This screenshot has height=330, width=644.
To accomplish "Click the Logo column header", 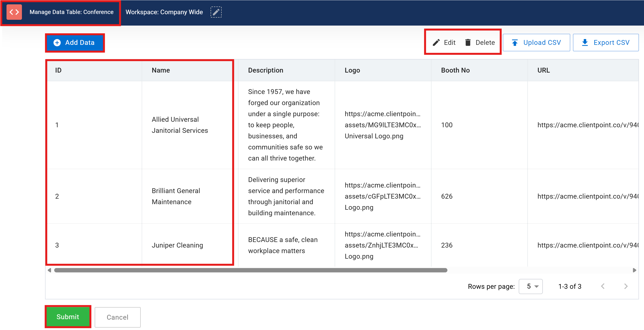I will (x=383, y=70).
